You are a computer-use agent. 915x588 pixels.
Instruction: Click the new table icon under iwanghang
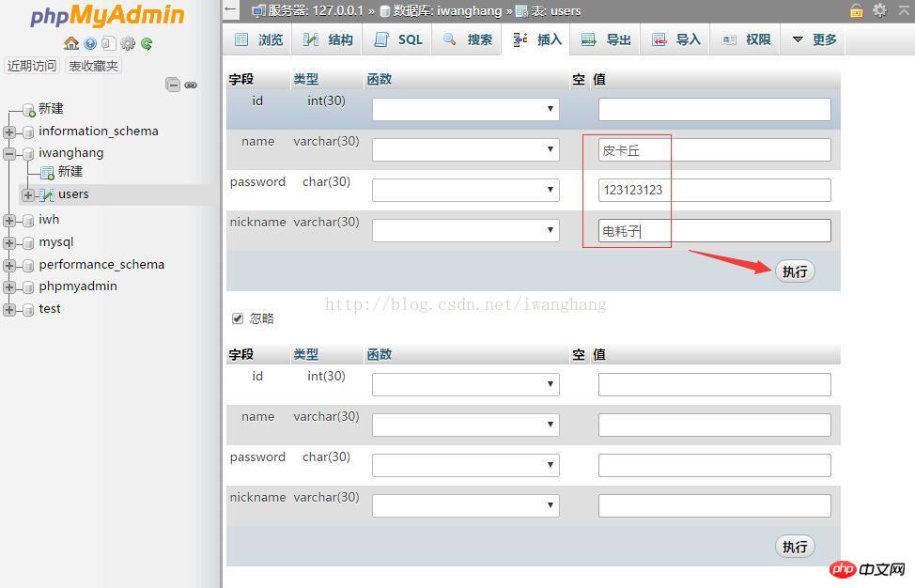pos(47,173)
